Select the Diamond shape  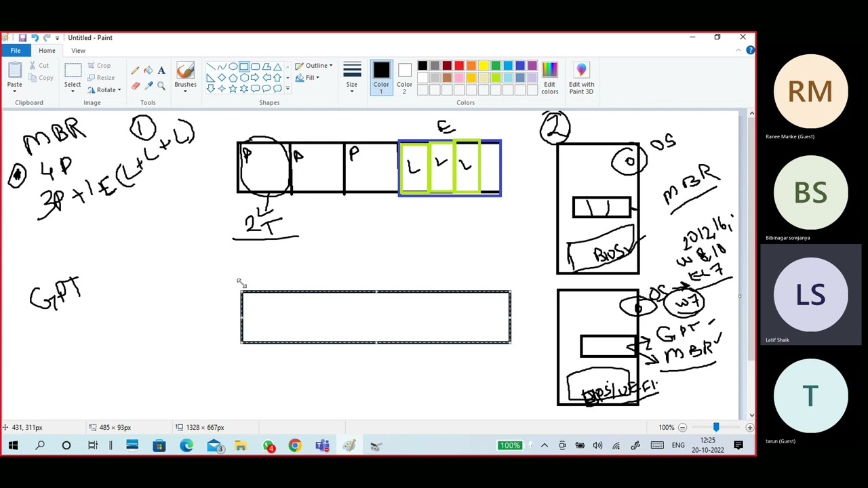tap(222, 77)
